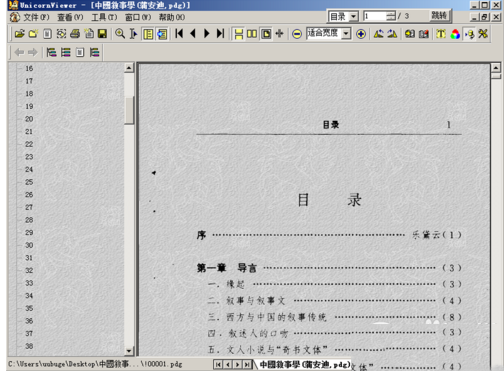Open the 文件 menu
Screen dimensions: 504x371
(36, 17)
